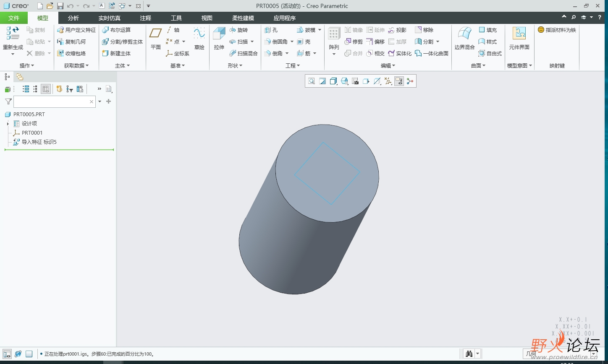
Task: Expand the 形状 group dropdown
Action: (x=235, y=66)
